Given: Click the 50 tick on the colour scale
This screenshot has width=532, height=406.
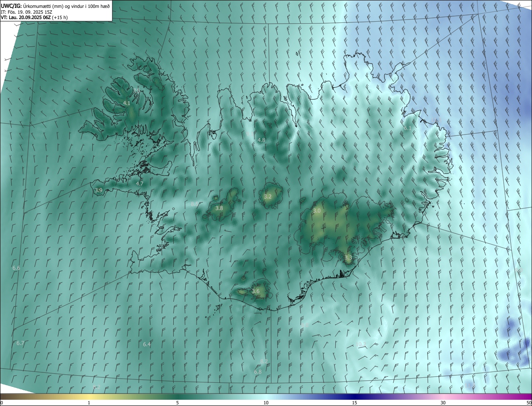Looking at the screenshot, I should (529, 403).
